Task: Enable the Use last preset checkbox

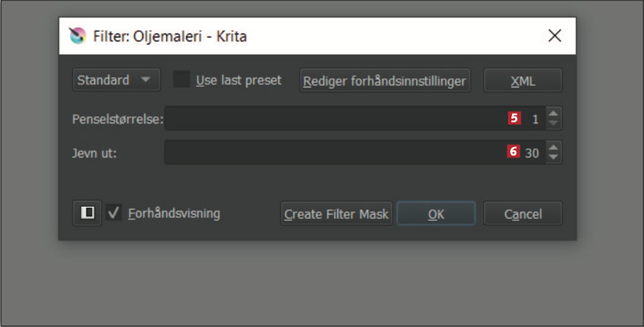Action: [181, 79]
